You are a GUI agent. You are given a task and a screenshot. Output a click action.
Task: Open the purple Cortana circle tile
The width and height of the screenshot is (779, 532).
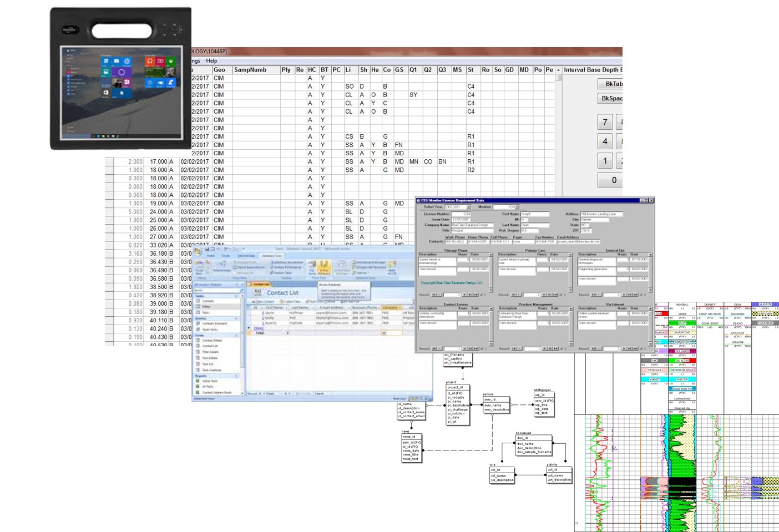pos(122,72)
